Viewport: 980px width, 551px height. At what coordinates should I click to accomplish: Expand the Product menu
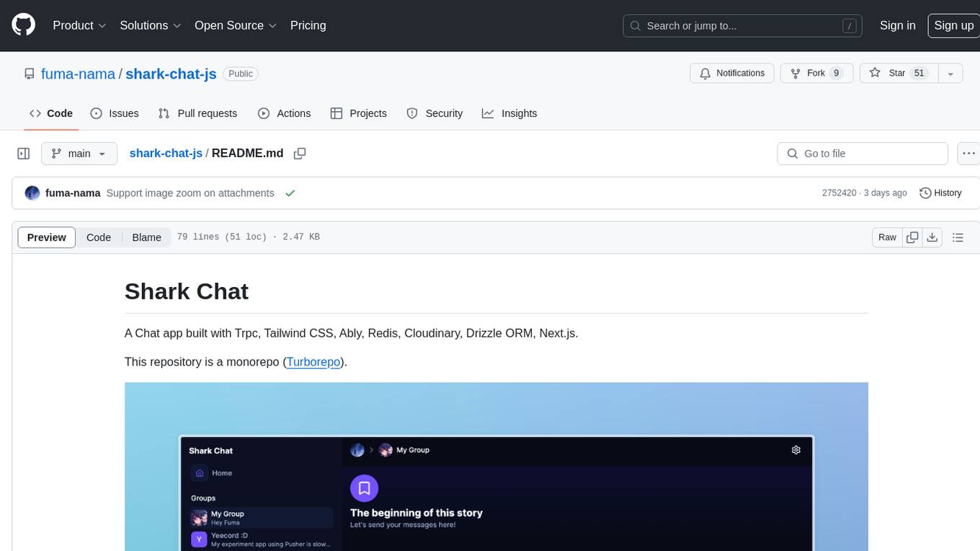click(x=79, y=25)
